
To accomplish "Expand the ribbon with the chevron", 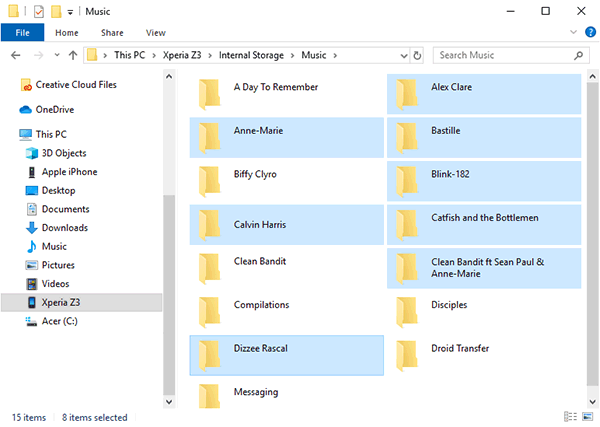I will [x=573, y=32].
